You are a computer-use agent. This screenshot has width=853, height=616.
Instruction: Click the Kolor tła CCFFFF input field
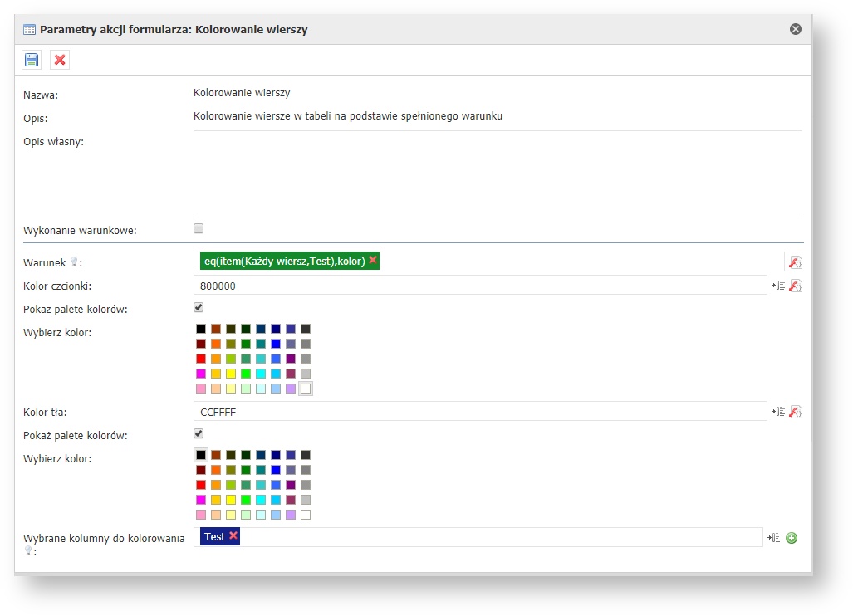(479, 412)
